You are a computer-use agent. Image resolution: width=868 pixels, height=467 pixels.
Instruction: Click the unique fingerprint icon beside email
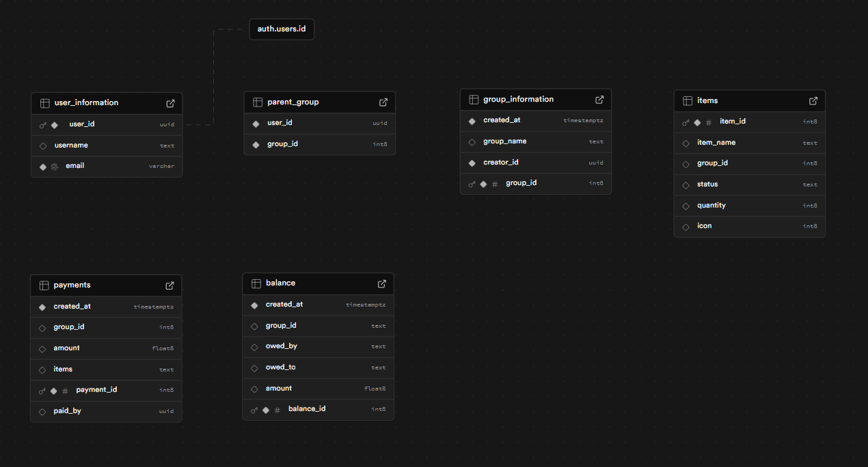(54, 167)
